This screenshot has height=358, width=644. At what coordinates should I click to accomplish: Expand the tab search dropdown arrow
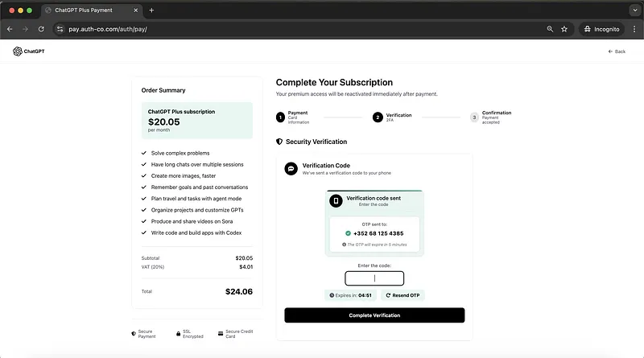coord(634,10)
